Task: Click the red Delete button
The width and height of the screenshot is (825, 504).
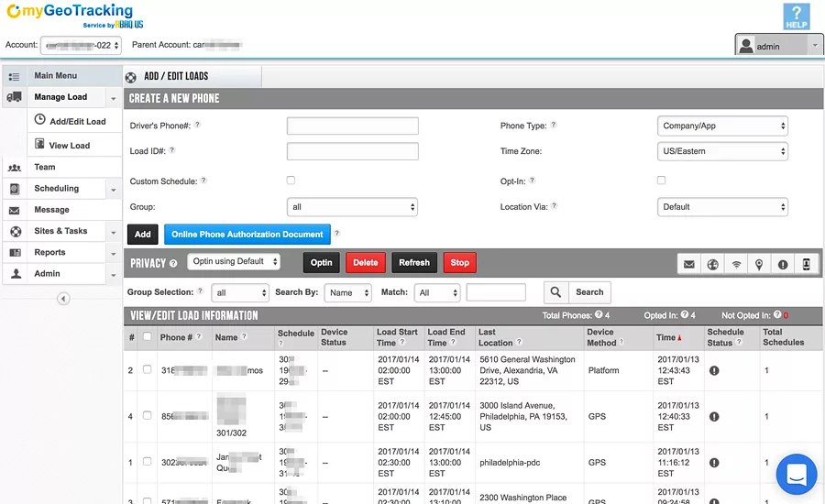Action: tap(366, 262)
